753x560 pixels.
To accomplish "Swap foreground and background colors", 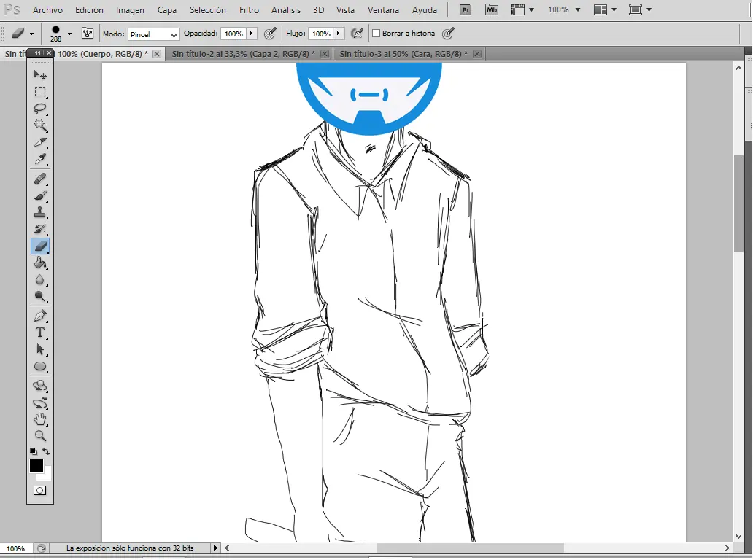I will [46, 451].
